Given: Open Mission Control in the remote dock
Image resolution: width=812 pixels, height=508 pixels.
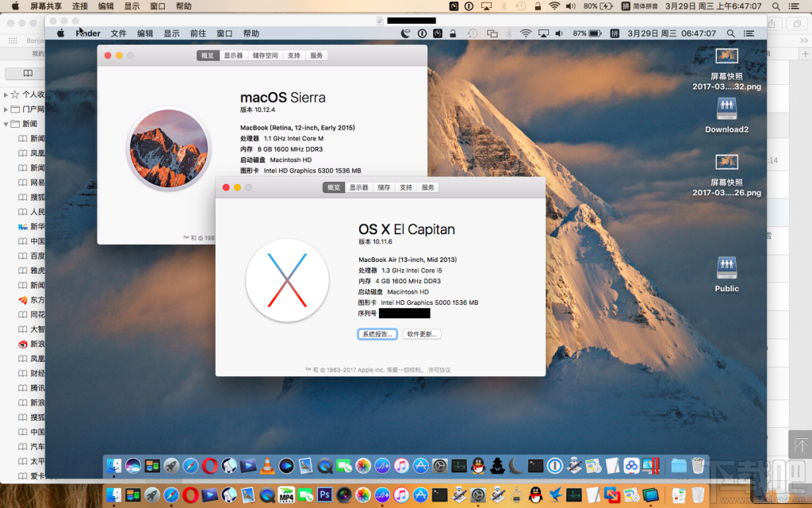Looking at the screenshot, I should point(152,466).
